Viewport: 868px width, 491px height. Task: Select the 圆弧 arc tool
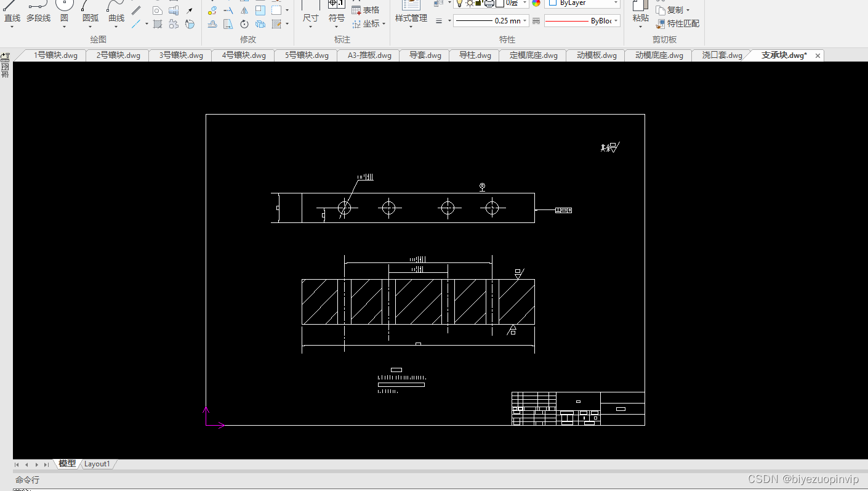[x=90, y=11]
